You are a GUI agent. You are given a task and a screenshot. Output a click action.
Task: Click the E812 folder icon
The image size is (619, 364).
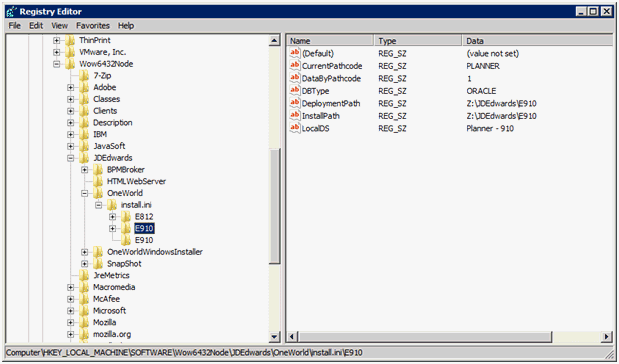(126, 217)
